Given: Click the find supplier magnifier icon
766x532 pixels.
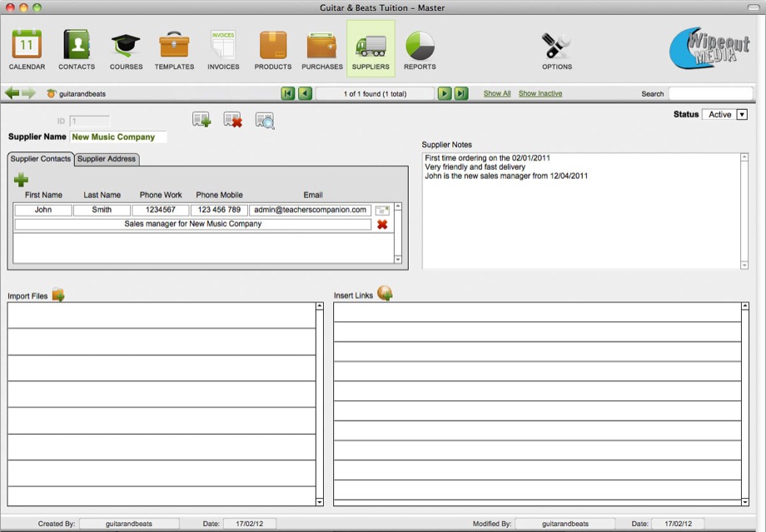Looking at the screenshot, I should coord(265,121).
